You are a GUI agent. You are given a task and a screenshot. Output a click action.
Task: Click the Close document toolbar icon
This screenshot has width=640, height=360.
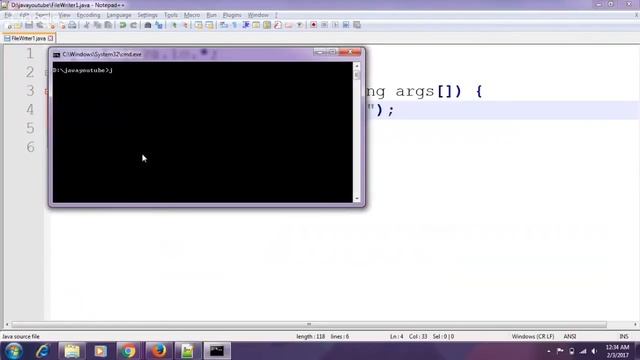point(51,25)
